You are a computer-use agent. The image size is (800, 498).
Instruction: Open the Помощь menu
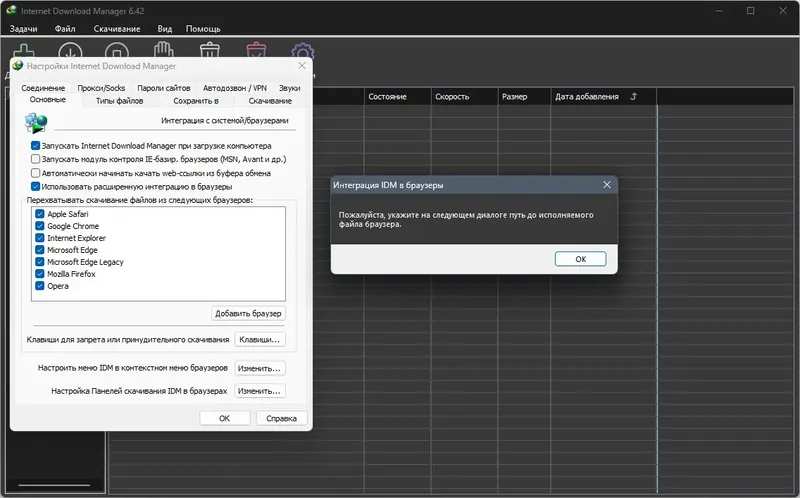(x=203, y=29)
